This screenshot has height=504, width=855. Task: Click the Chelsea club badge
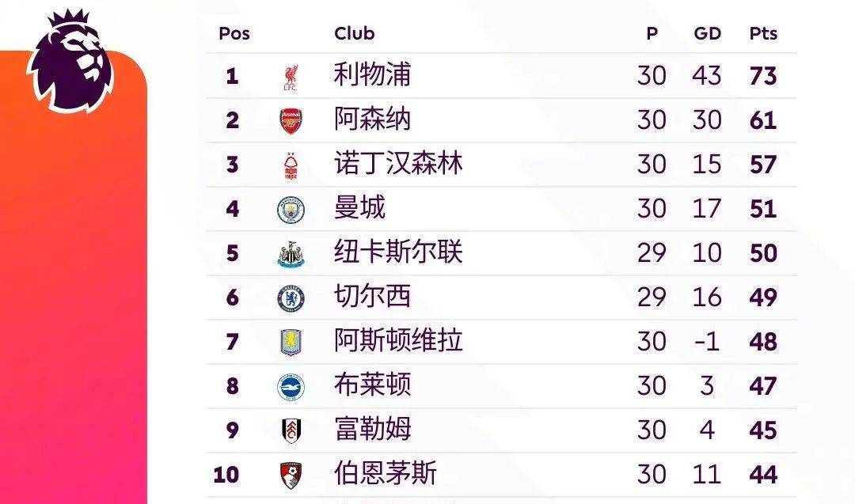click(x=291, y=298)
